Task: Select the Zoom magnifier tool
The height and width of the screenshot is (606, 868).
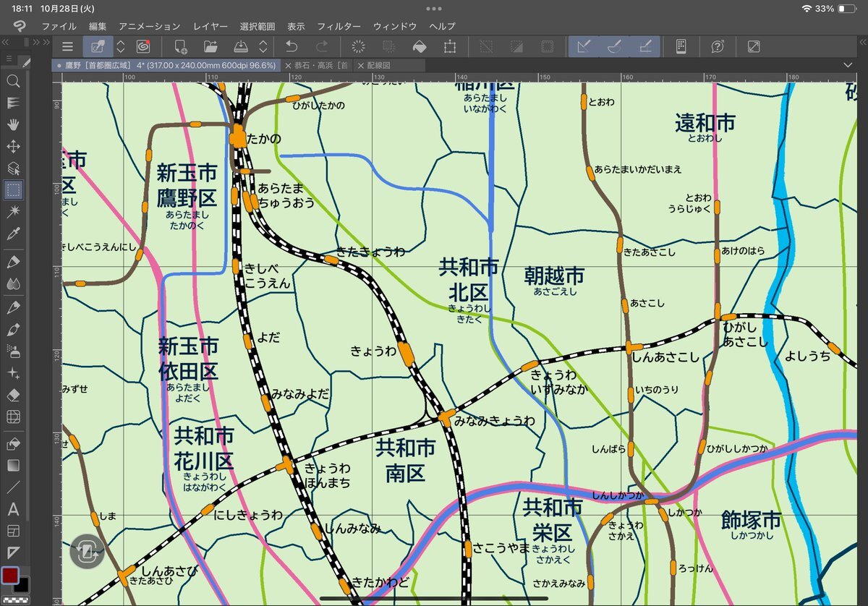Action: 13,80
